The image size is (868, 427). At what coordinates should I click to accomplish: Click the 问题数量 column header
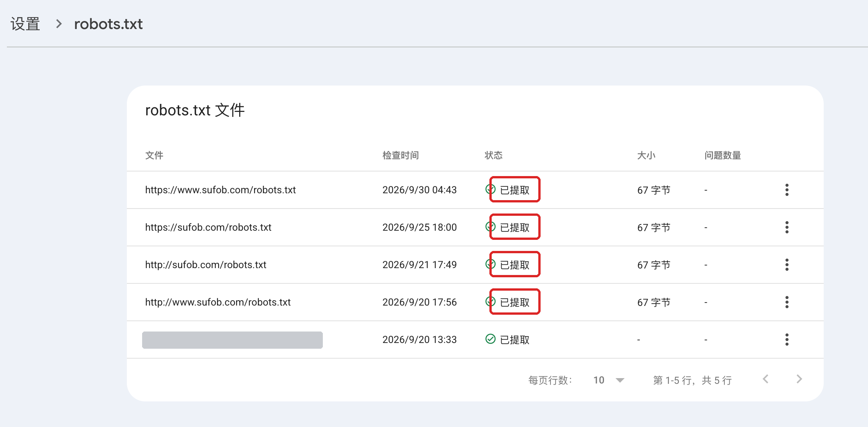click(723, 155)
